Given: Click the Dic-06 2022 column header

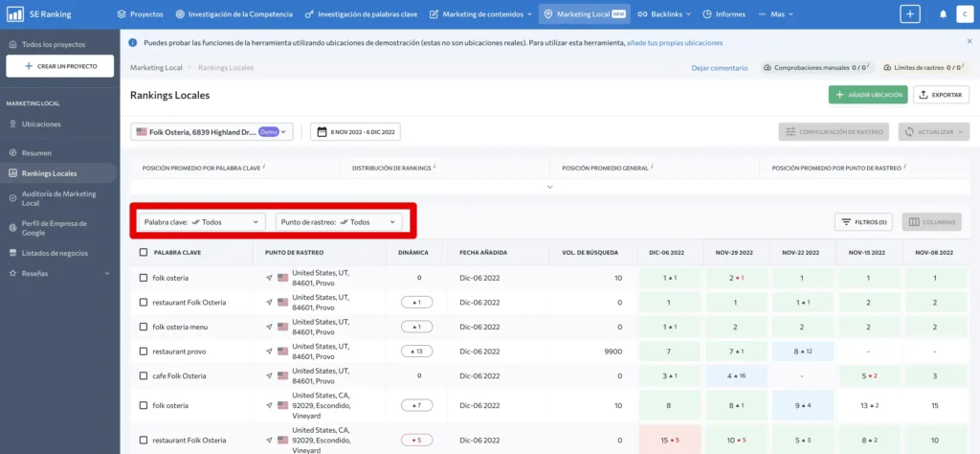Looking at the screenshot, I should click(668, 253).
